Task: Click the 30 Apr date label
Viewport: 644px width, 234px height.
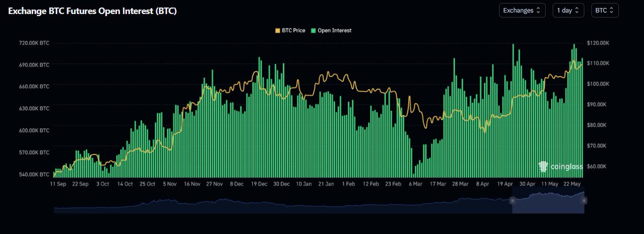Action: click(528, 184)
